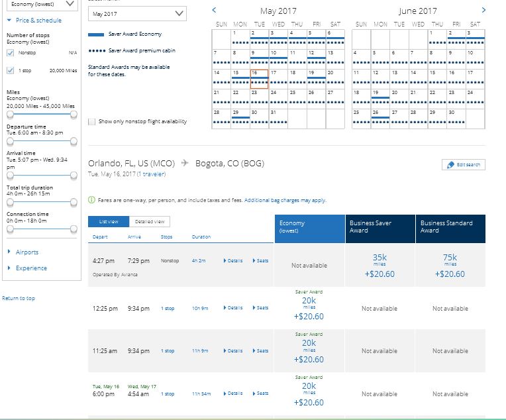Screen dimensions: 506x420
Task: Switch to Detailed view tab
Action: point(150,221)
